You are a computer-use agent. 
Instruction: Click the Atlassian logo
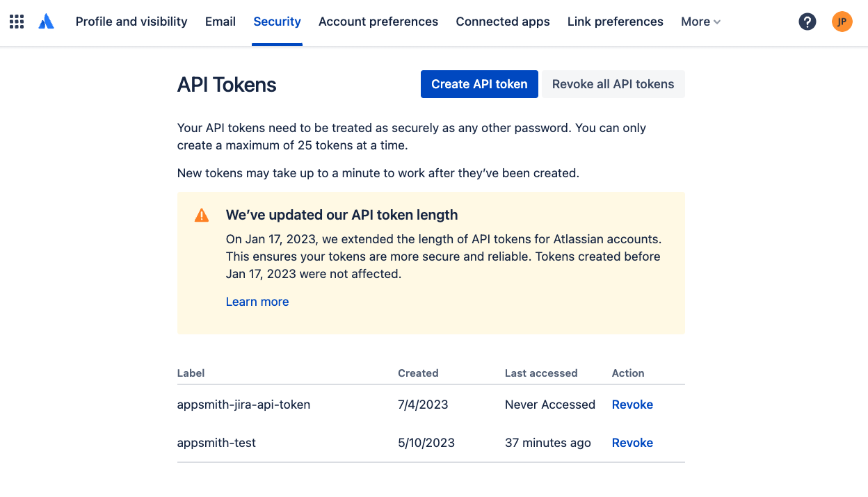click(x=46, y=21)
